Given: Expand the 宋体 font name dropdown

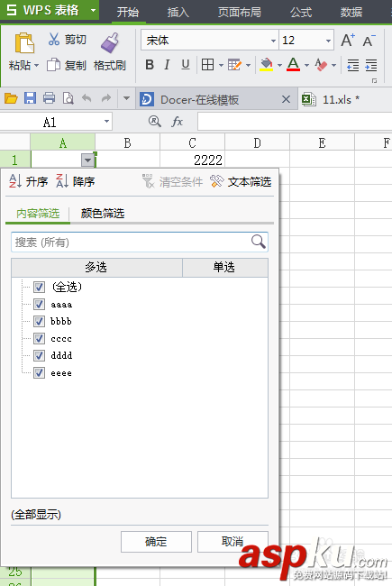Looking at the screenshot, I should click(274, 41).
